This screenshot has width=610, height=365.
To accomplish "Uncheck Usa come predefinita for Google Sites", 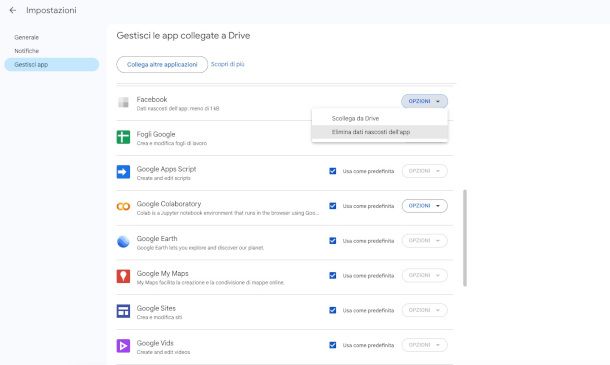I will pos(333,310).
